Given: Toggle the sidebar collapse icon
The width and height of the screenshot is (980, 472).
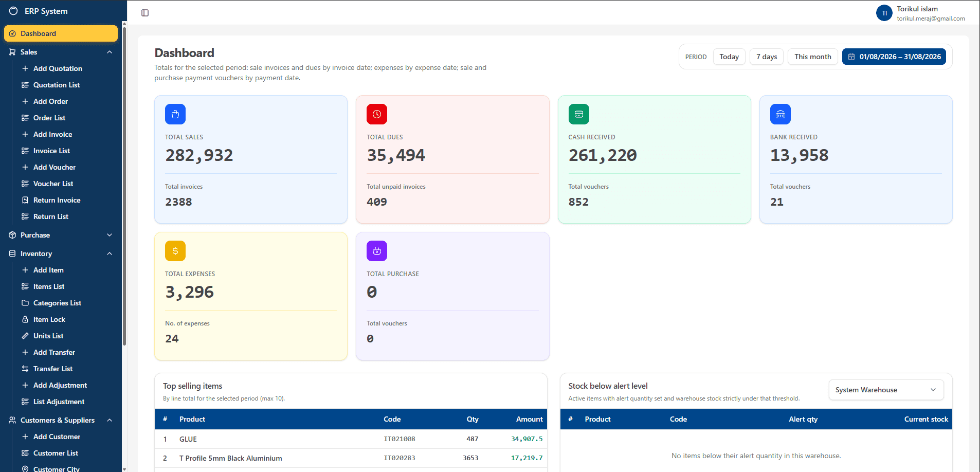Looking at the screenshot, I should pos(145,13).
